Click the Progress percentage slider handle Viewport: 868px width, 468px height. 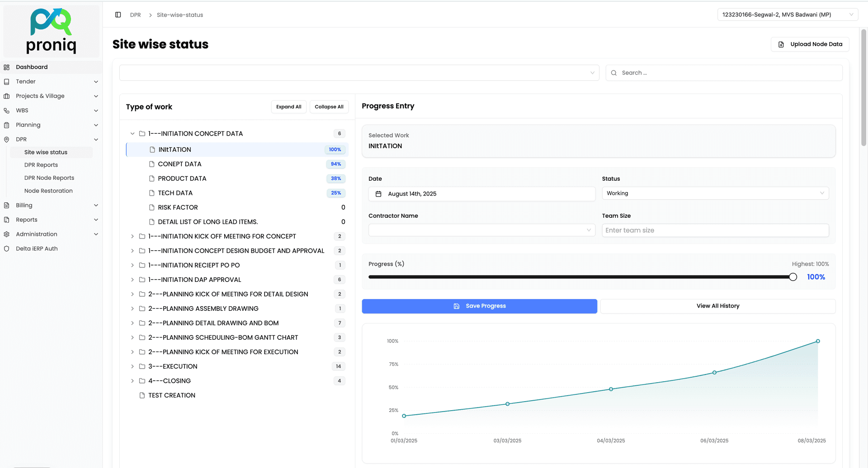click(x=793, y=277)
